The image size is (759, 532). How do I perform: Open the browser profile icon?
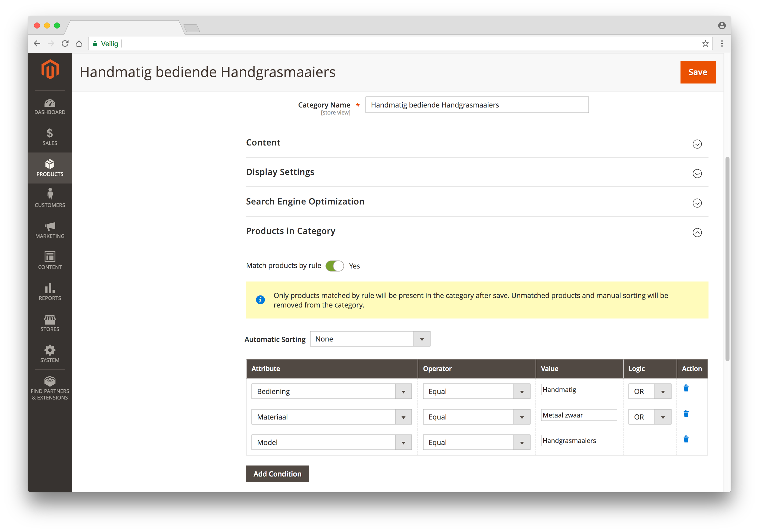tap(722, 25)
